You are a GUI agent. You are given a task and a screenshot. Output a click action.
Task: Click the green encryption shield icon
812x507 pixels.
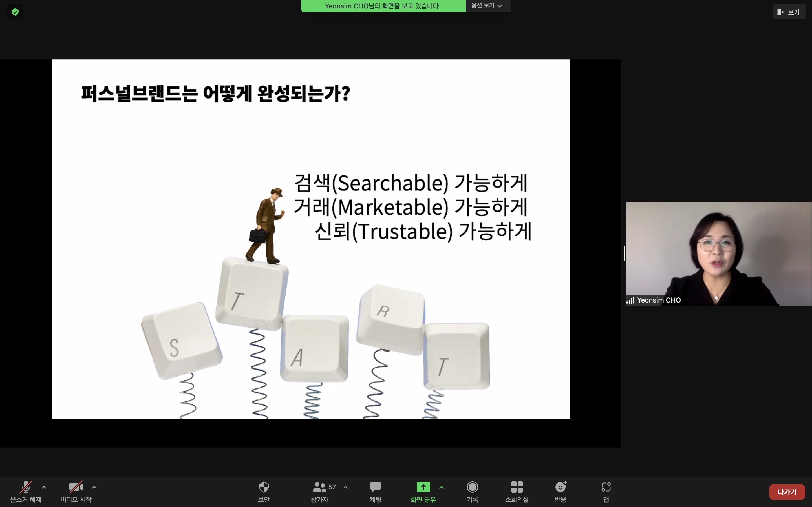click(x=15, y=12)
